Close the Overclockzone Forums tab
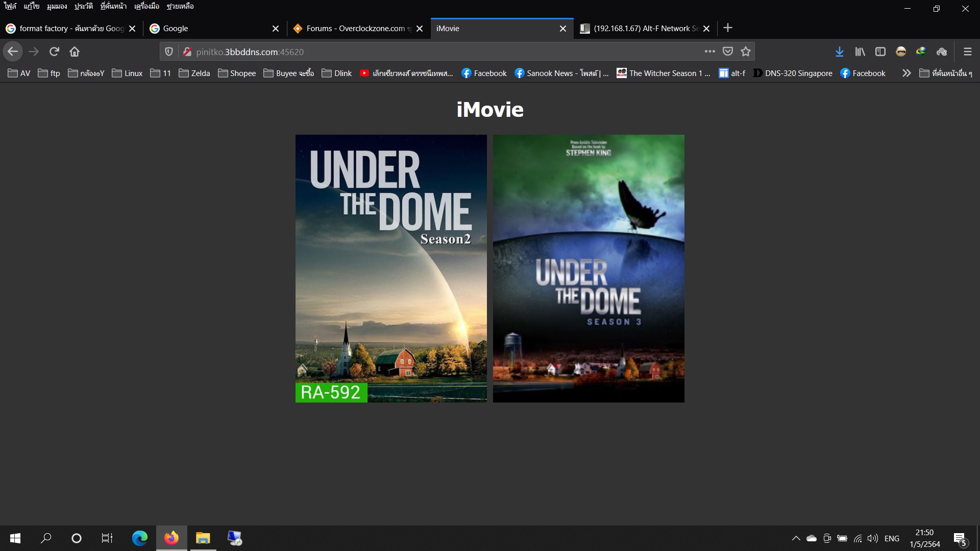The height and width of the screenshot is (551, 980). click(420, 29)
